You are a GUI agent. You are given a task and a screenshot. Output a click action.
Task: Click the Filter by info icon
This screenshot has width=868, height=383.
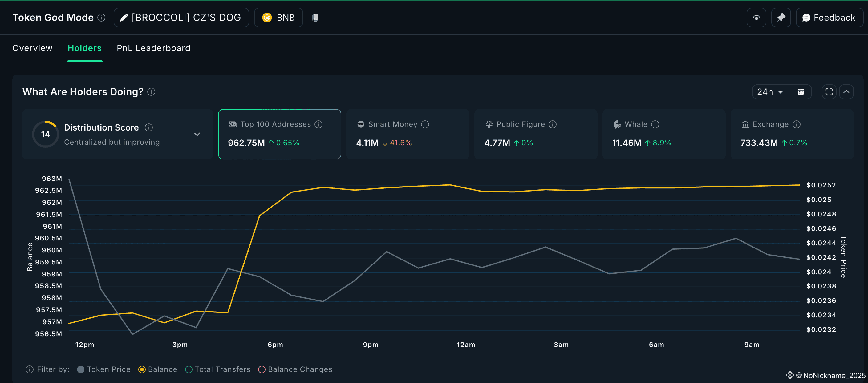click(x=30, y=369)
